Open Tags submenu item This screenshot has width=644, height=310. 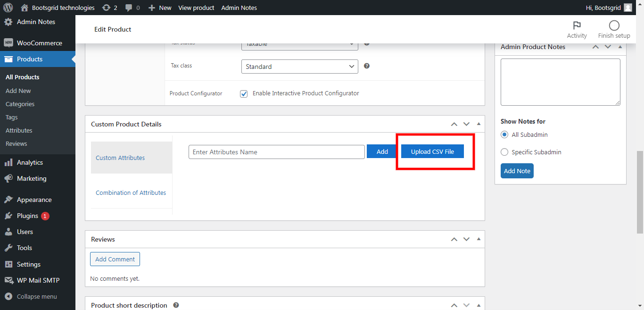[12, 117]
